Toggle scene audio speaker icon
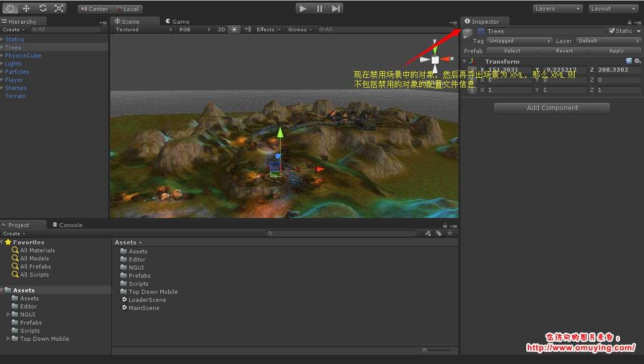644x364 pixels. pyautogui.click(x=247, y=29)
